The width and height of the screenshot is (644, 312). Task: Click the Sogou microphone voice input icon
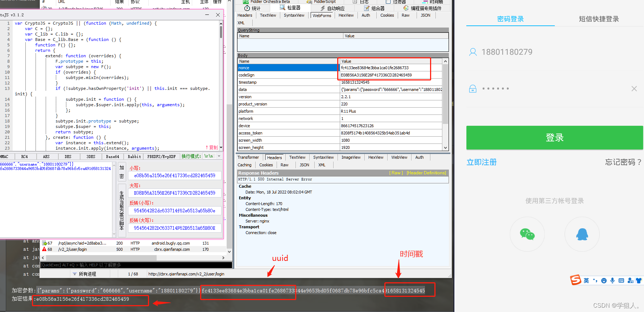coord(612,280)
